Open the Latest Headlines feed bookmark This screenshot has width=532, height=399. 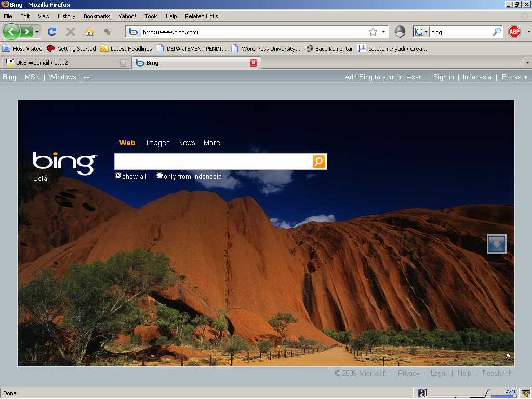click(x=126, y=48)
